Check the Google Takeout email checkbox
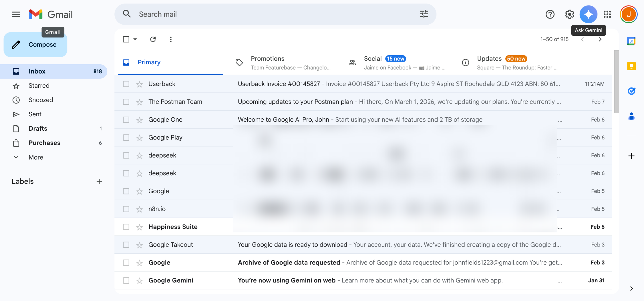Viewport: 644px width, 301px height. (x=126, y=245)
